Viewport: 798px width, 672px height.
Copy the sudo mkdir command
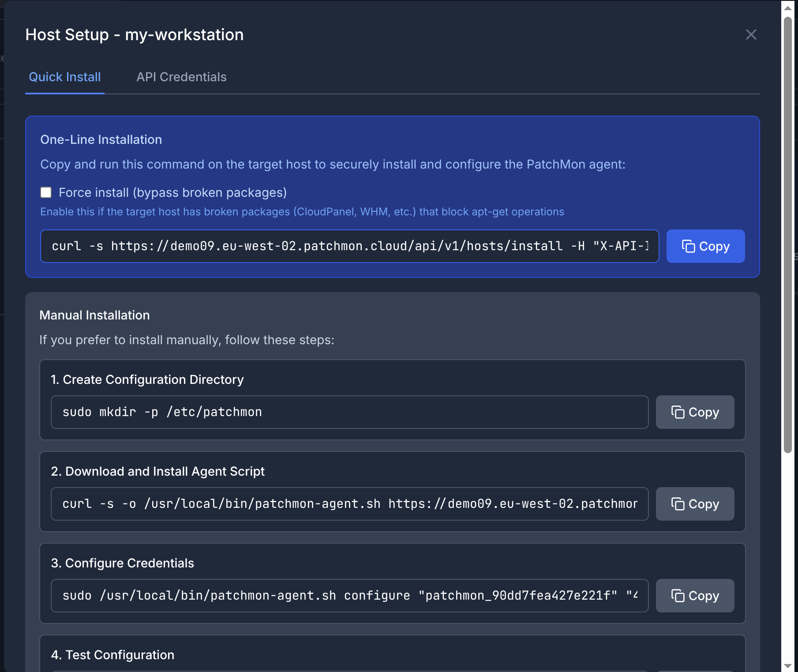pyautogui.click(x=695, y=412)
